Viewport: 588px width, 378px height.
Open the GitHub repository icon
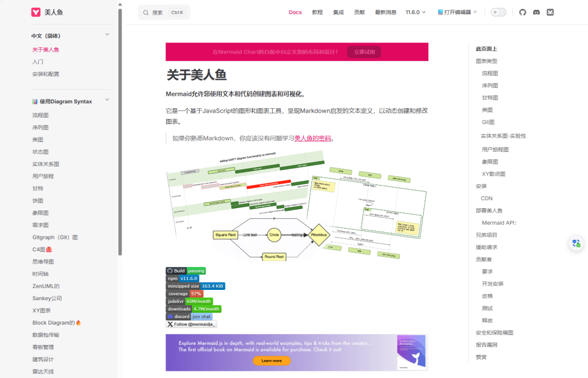(522, 13)
